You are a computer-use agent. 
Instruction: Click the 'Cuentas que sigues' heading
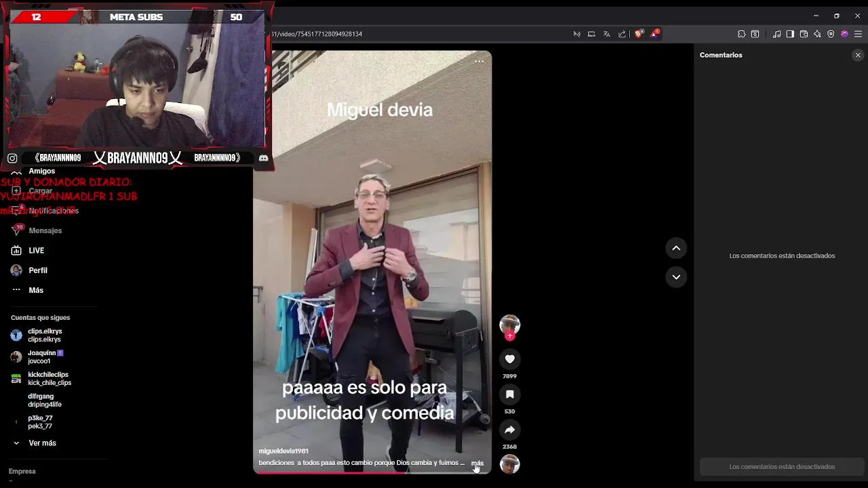40,317
